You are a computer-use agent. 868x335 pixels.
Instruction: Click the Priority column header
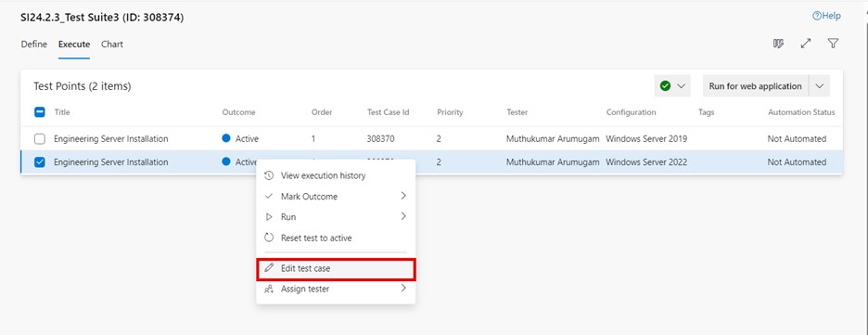pyautogui.click(x=450, y=112)
